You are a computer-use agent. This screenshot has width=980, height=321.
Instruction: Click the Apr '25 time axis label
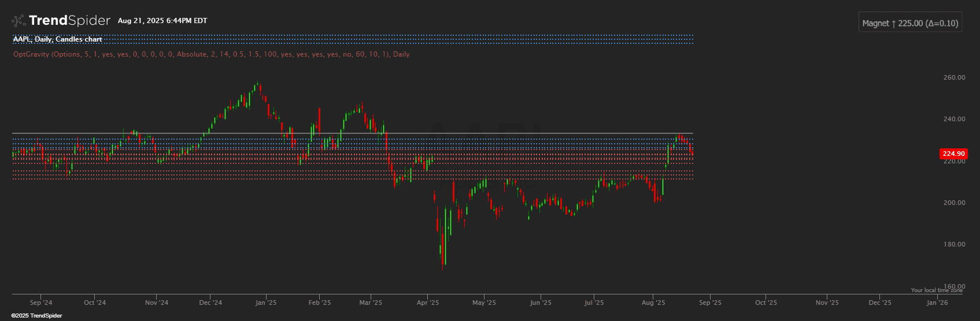click(428, 303)
